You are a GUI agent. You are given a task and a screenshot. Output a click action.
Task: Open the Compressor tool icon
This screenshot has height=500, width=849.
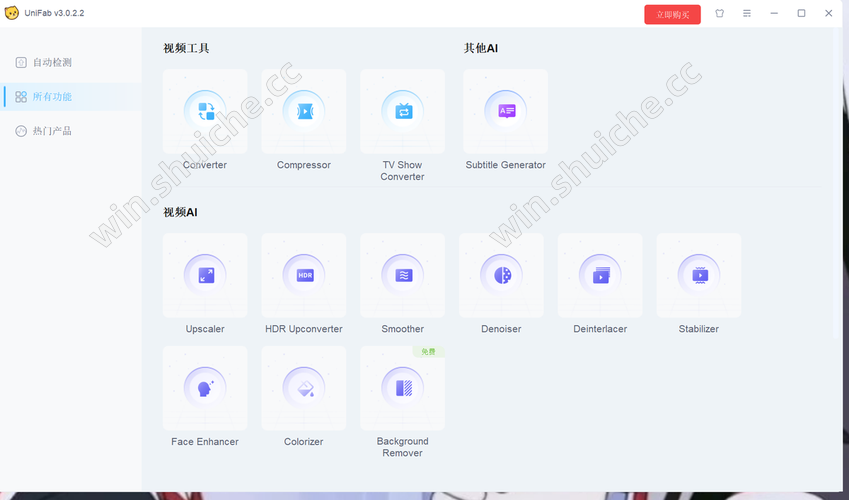tap(304, 112)
